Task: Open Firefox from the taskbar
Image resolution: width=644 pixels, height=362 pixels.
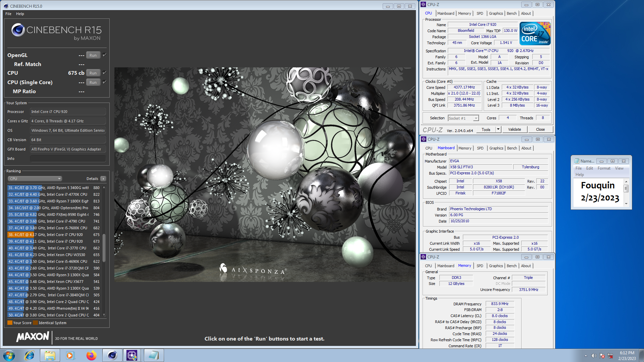Action: coord(91,355)
